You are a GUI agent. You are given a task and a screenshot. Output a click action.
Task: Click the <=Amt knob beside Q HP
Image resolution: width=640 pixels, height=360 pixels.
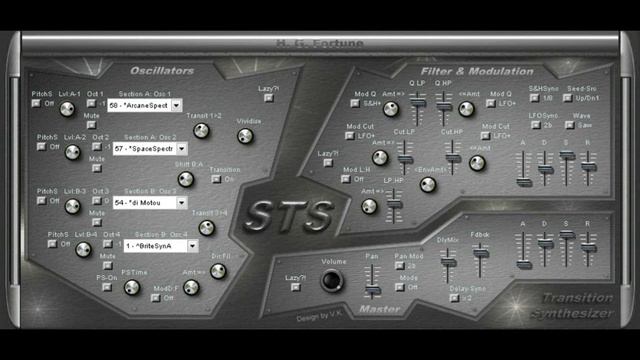click(466, 109)
